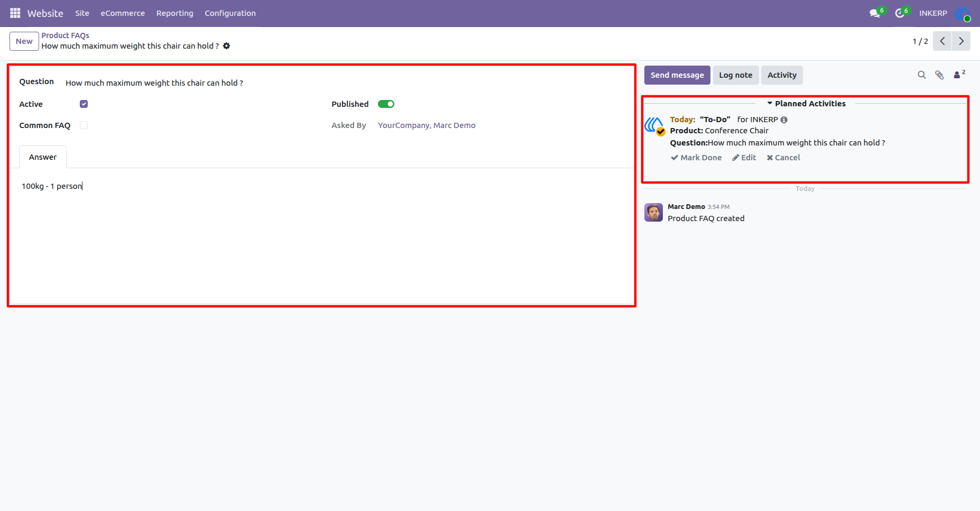
Task: Mark the To-Do activity done
Action: [696, 158]
